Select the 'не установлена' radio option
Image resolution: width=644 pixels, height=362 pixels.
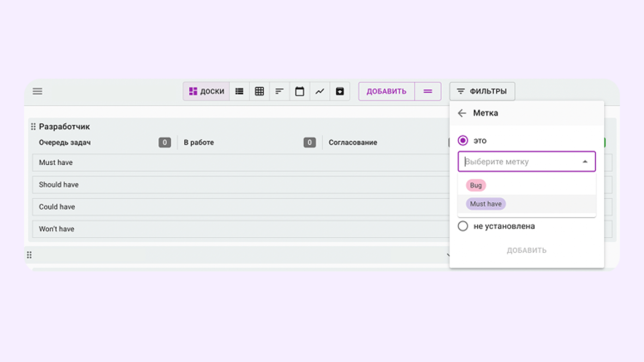(463, 226)
